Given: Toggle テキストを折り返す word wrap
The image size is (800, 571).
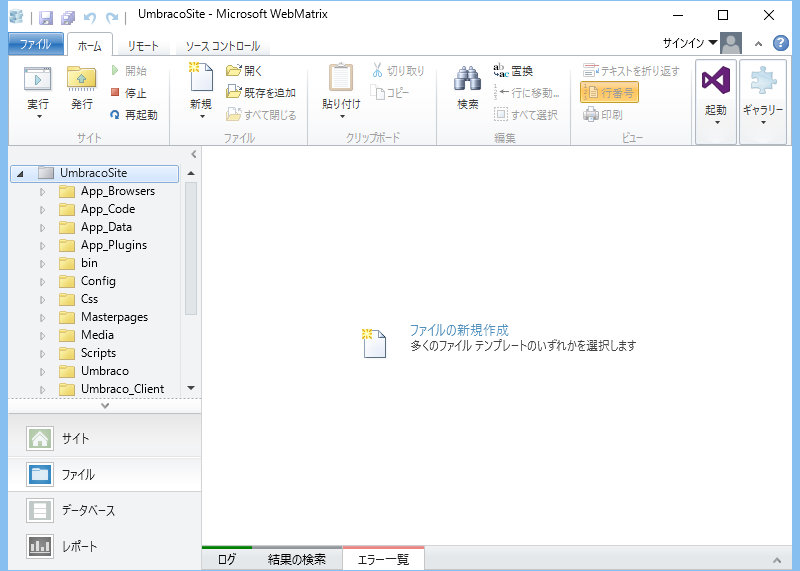Looking at the screenshot, I should (x=632, y=70).
